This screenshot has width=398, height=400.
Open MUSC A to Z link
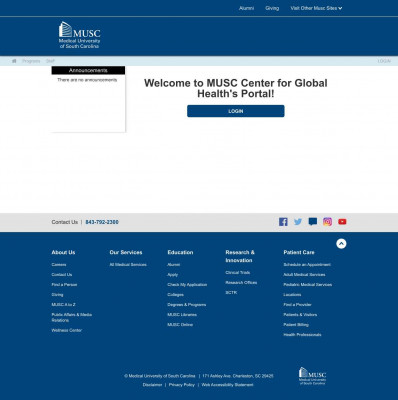pos(63,305)
